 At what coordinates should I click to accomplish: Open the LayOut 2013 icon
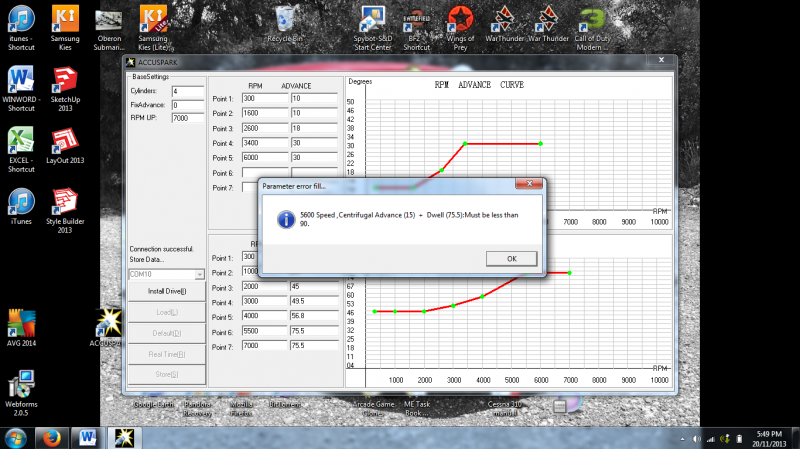(x=65, y=146)
